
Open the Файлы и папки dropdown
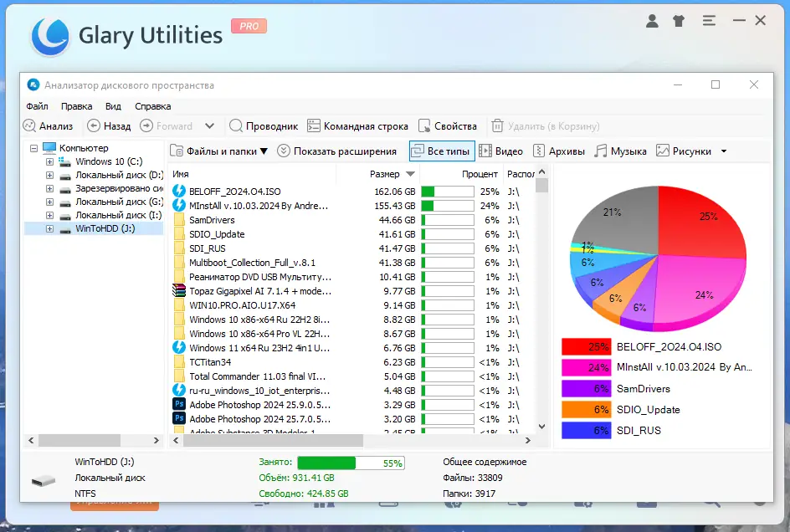tap(218, 151)
